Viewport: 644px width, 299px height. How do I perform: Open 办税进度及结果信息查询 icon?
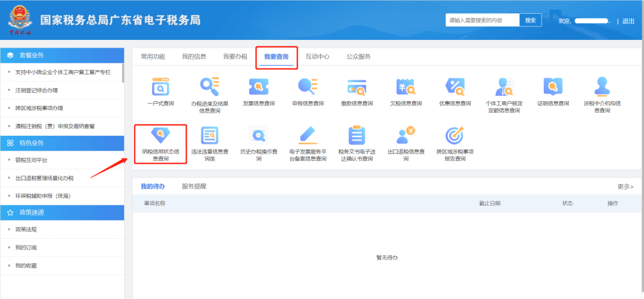pyautogui.click(x=209, y=86)
